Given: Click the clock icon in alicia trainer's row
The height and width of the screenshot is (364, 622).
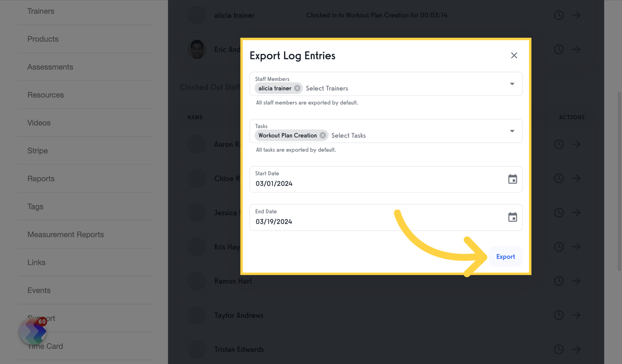Looking at the screenshot, I should tap(558, 15).
